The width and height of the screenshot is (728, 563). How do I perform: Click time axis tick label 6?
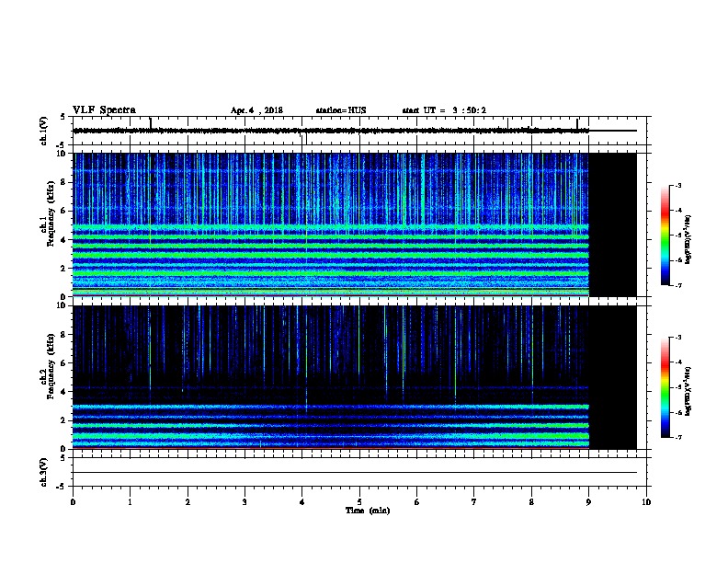pyautogui.click(x=417, y=502)
